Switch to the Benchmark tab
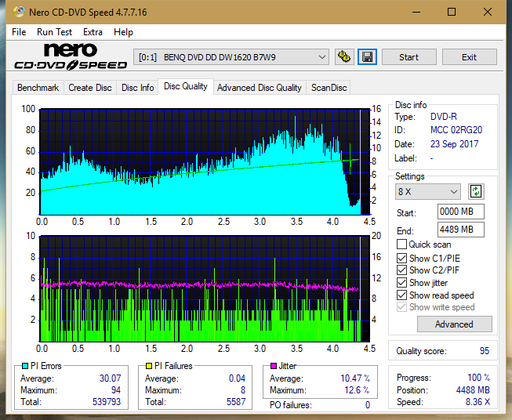The height and width of the screenshot is (420, 512). pyautogui.click(x=38, y=88)
